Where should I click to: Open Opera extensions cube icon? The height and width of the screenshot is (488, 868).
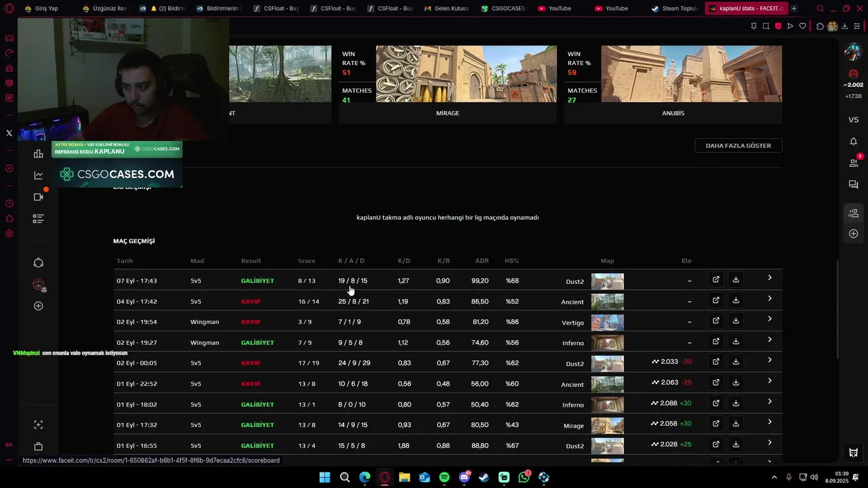820,26
